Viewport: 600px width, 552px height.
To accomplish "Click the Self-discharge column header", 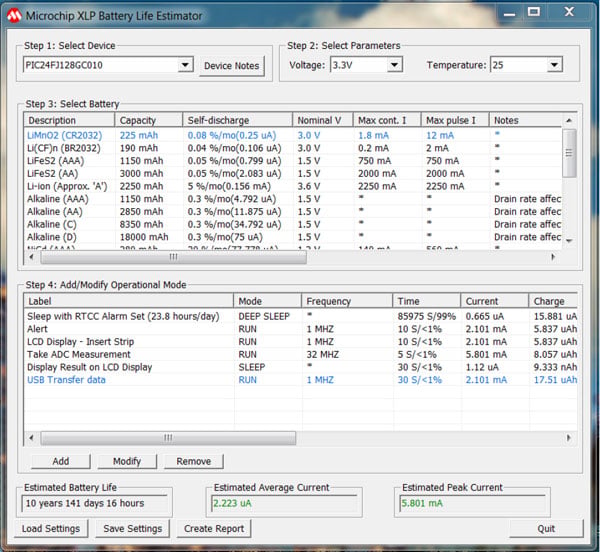I will pos(238,120).
